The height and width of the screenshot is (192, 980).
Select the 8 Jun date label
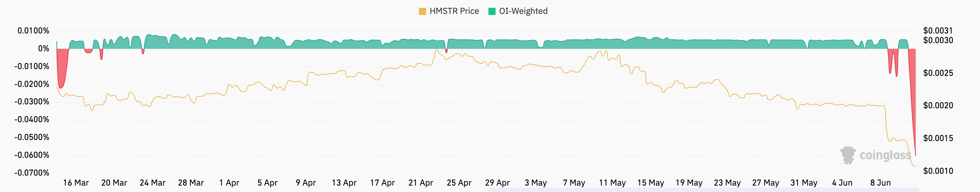point(880,183)
